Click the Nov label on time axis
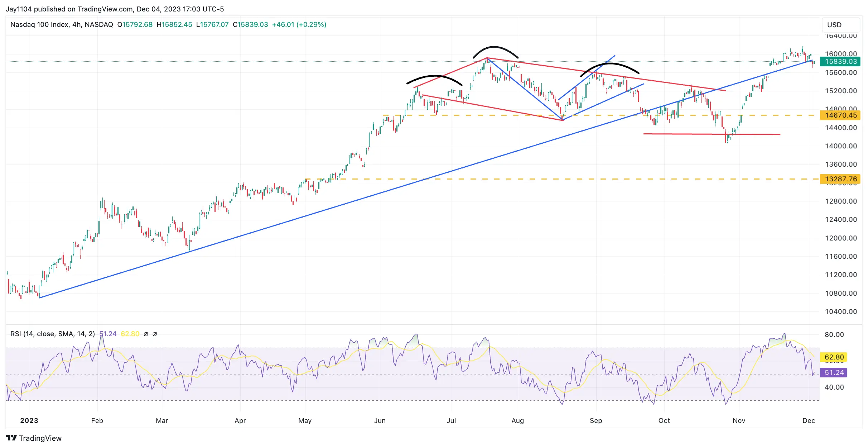 tap(739, 420)
